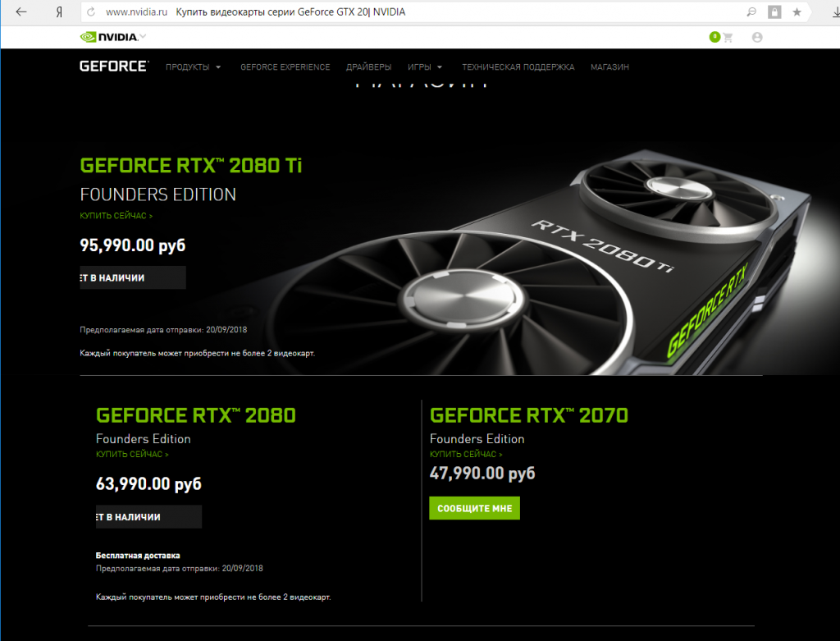
Task: Open the user account icon
Action: tap(757, 37)
